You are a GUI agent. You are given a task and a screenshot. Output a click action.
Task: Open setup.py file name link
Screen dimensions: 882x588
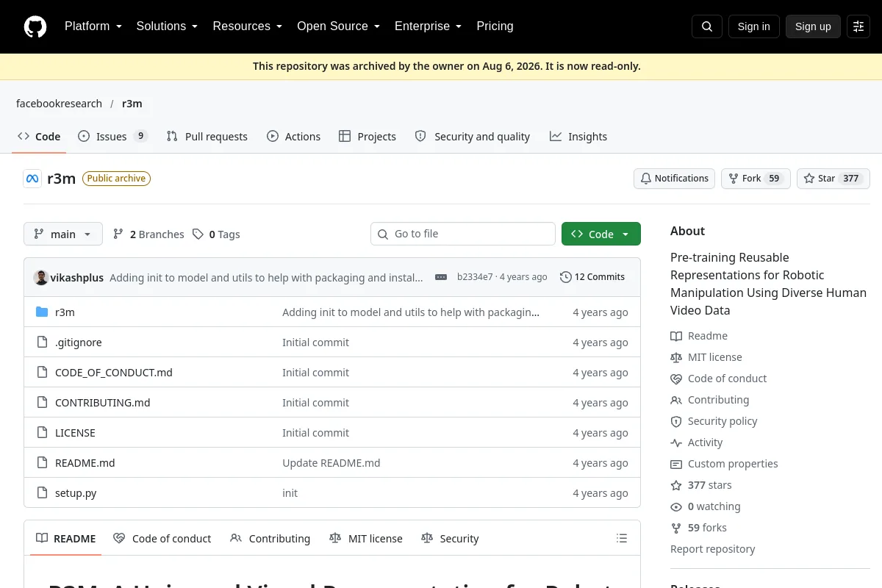tap(76, 493)
